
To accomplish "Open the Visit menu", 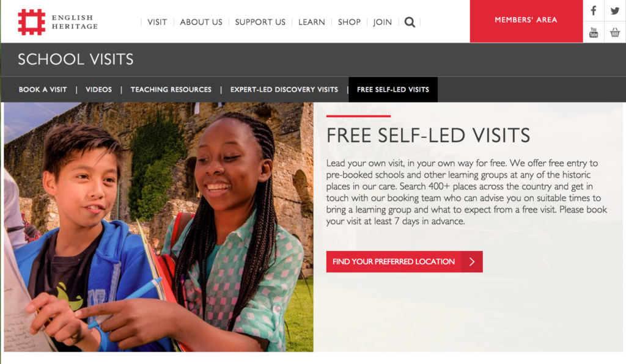I will 157,23.
